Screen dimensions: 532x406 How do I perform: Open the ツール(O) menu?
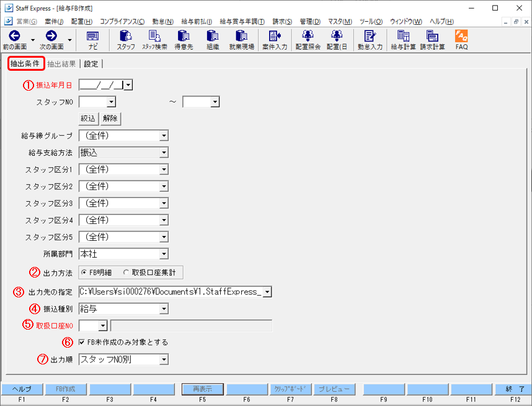[x=371, y=21]
